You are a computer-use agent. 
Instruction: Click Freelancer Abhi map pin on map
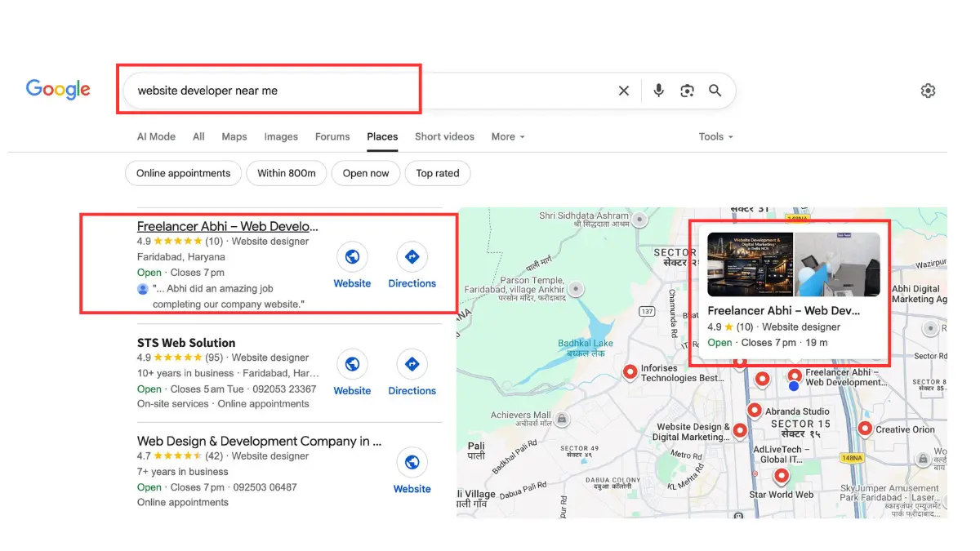tap(795, 375)
